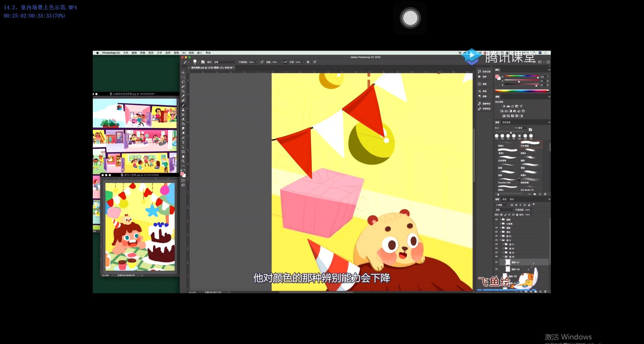Show the 小色稿 group layer
Image resolution: width=644 pixels, height=344 pixels.
coord(497,224)
